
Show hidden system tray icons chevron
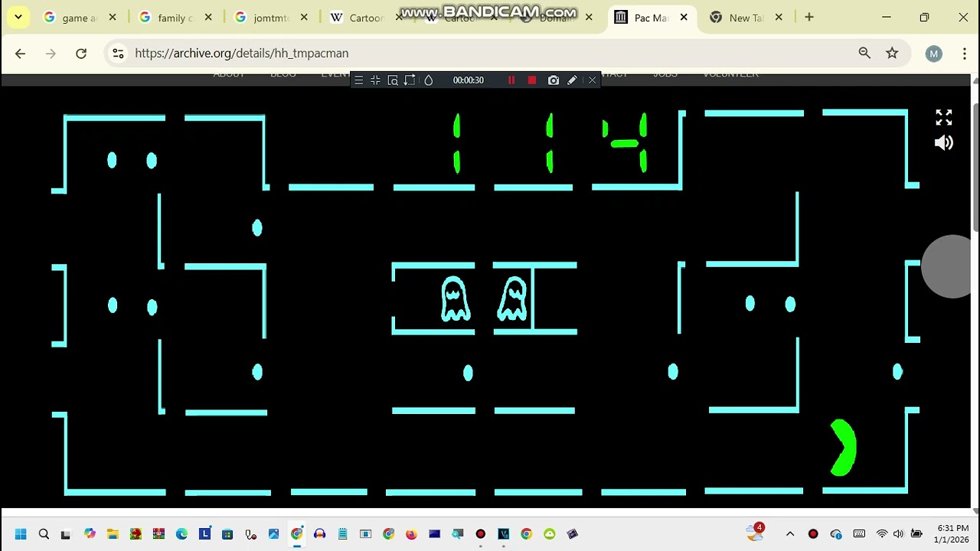[790, 534]
